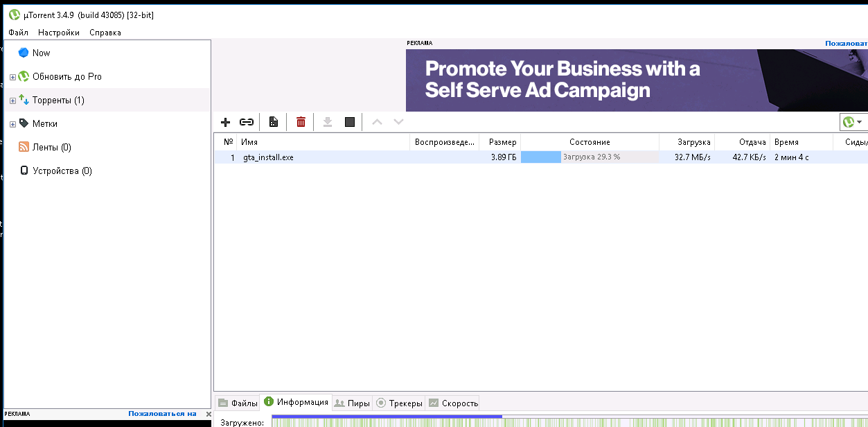The image size is (868, 427).
Task: Select the gta_install.exe torrent row
Action: click(x=540, y=157)
